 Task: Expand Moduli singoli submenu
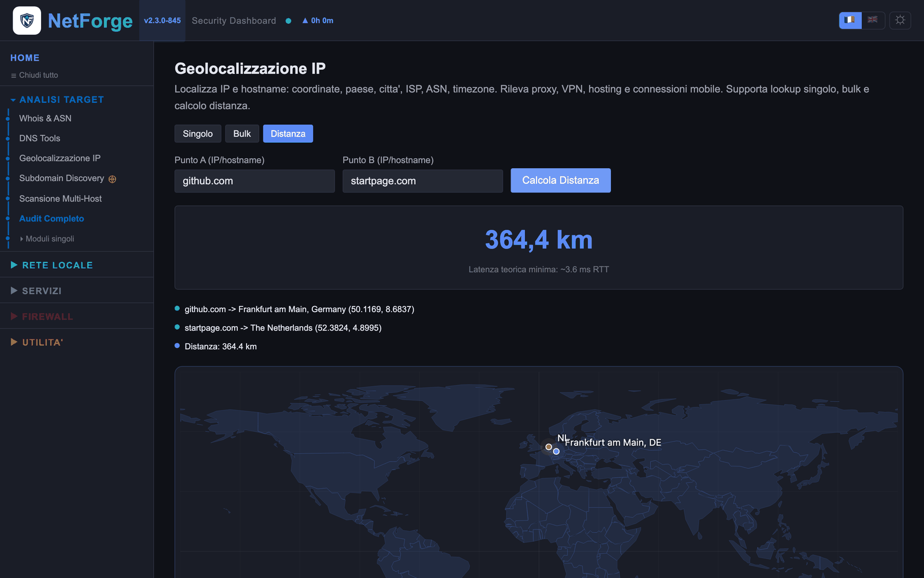click(47, 239)
